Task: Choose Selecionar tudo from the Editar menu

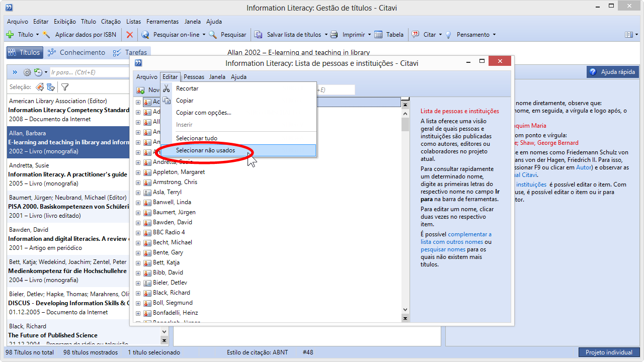Action: 238,138
